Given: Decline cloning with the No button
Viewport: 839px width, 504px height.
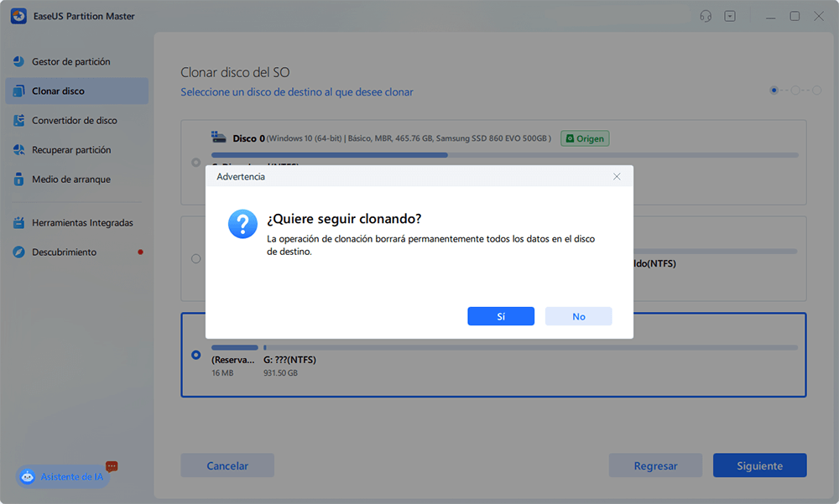Looking at the screenshot, I should pyautogui.click(x=578, y=316).
